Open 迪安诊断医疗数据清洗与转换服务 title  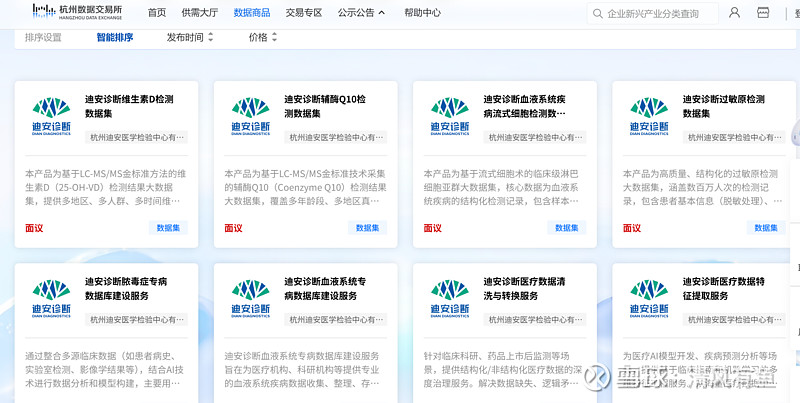pos(524,288)
